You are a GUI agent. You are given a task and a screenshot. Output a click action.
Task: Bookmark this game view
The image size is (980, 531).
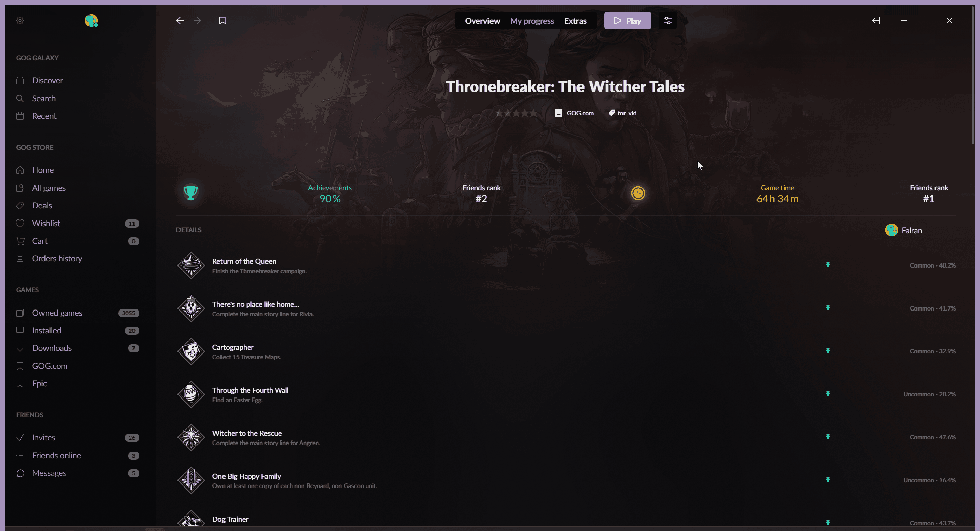(x=222, y=21)
